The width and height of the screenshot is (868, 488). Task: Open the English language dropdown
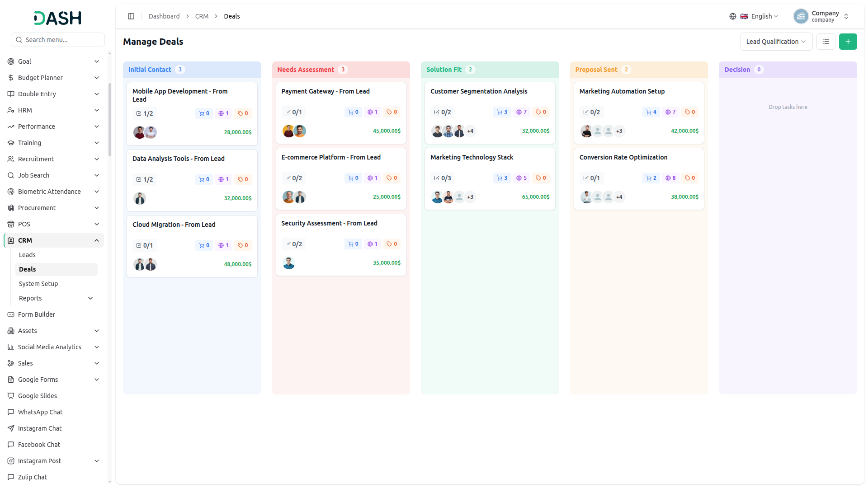[x=759, y=16]
